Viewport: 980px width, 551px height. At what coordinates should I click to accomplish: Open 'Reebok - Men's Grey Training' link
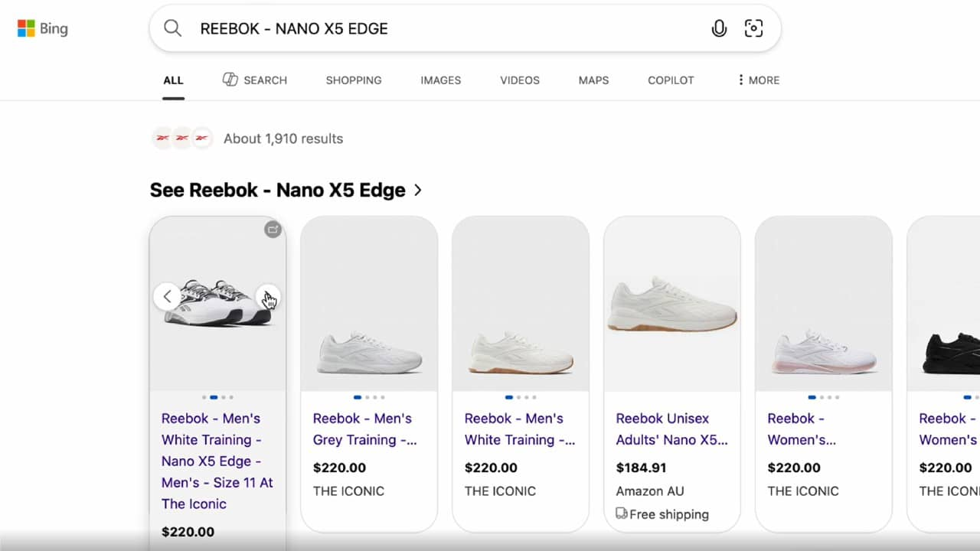click(365, 429)
